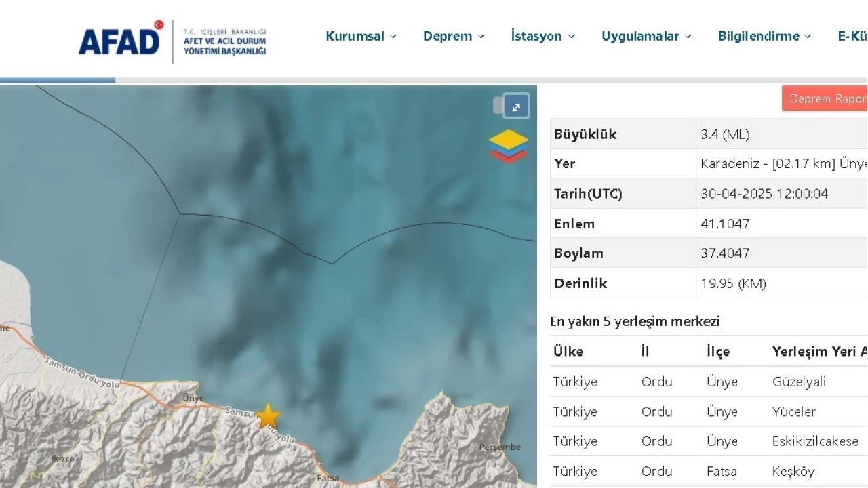Expand the Kurumsal dropdown menu
The width and height of the screenshot is (868, 488).
click(x=361, y=37)
